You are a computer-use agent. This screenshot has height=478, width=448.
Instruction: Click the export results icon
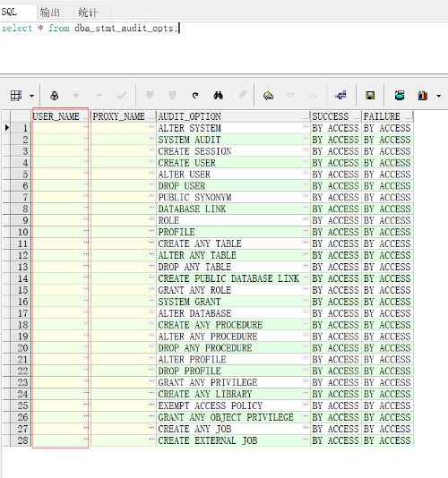pyautogui.click(x=400, y=96)
